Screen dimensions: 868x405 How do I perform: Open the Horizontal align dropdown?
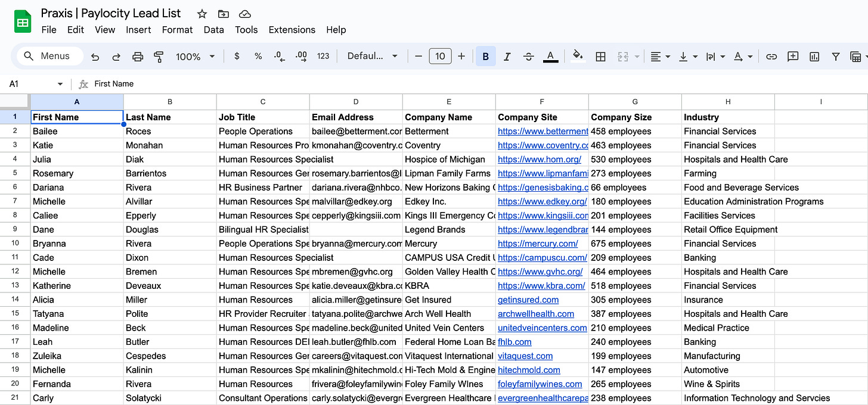tap(660, 57)
